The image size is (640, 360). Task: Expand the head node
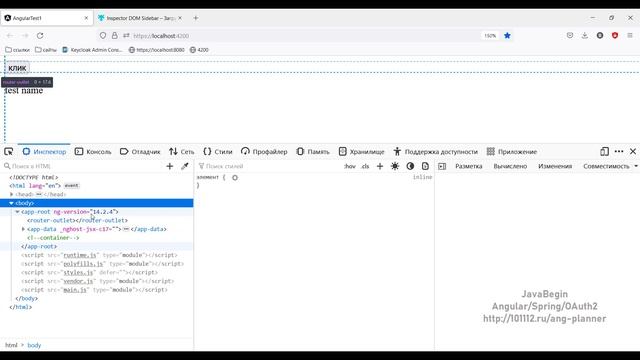(12, 194)
